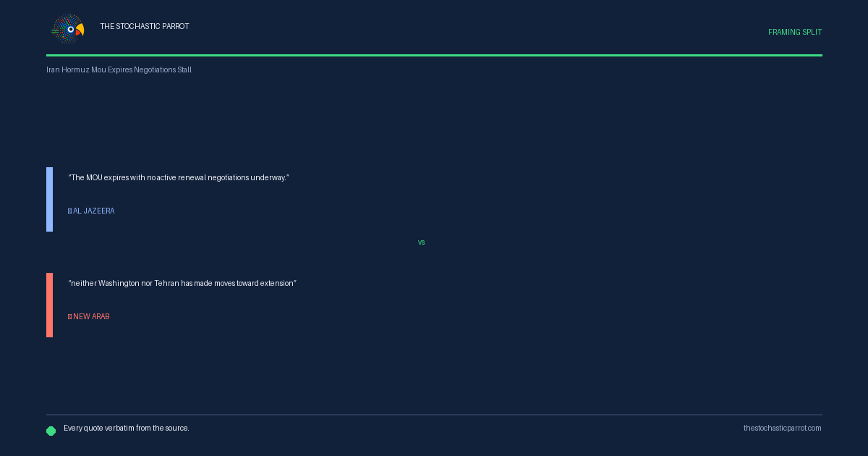Click the red bar beside New Arab quote

click(x=49, y=305)
